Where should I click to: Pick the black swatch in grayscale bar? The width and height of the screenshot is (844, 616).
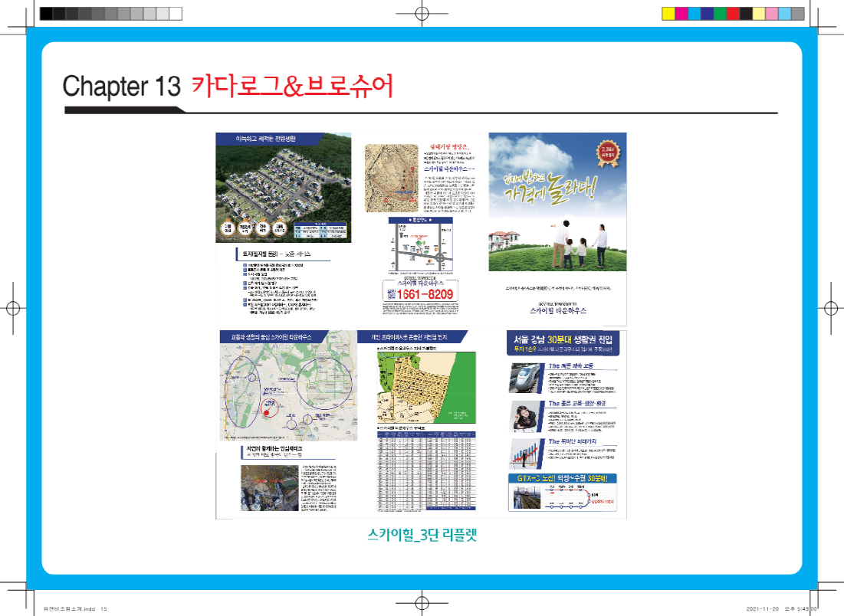(46, 13)
